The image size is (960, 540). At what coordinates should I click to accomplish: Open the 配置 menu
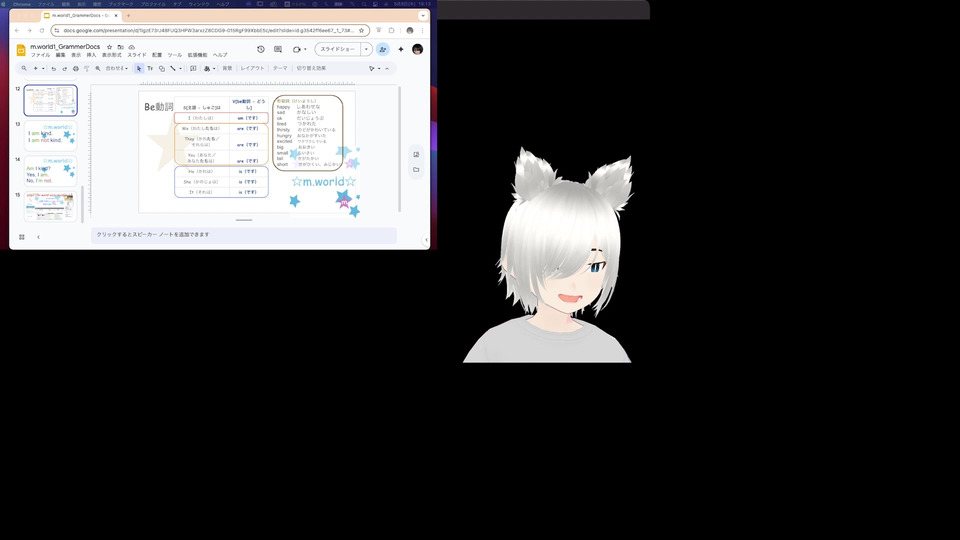pos(157,55)
